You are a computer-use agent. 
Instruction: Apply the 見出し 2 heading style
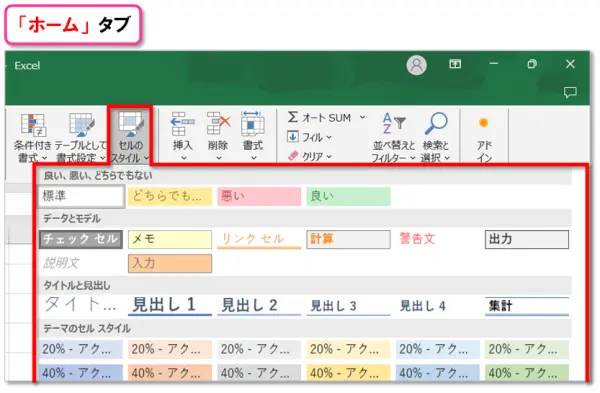coord(259,305)
